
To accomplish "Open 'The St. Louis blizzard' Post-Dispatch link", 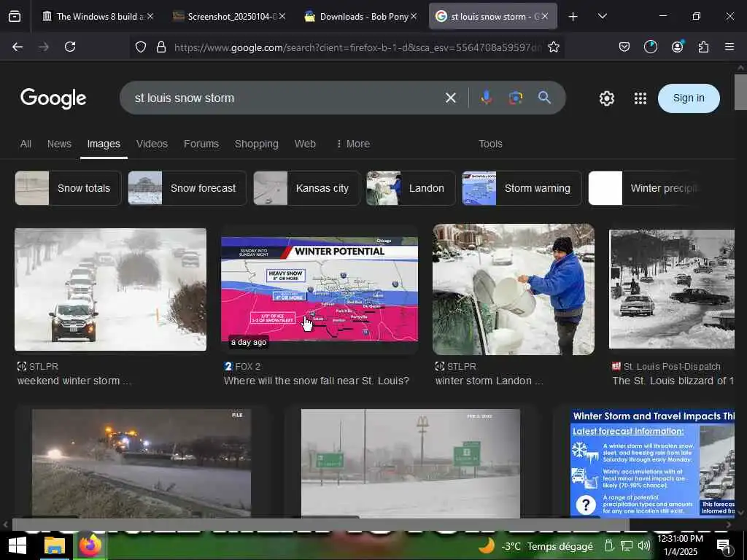I will (673, 381).
